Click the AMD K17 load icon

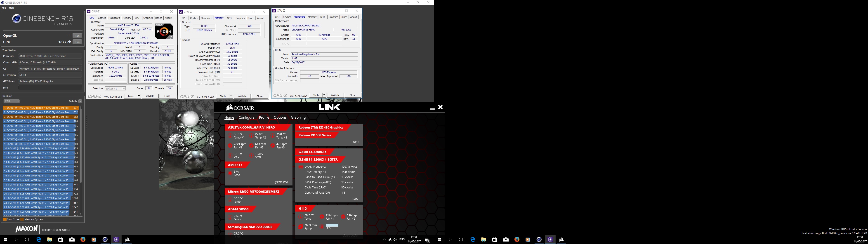click(230, 173)
